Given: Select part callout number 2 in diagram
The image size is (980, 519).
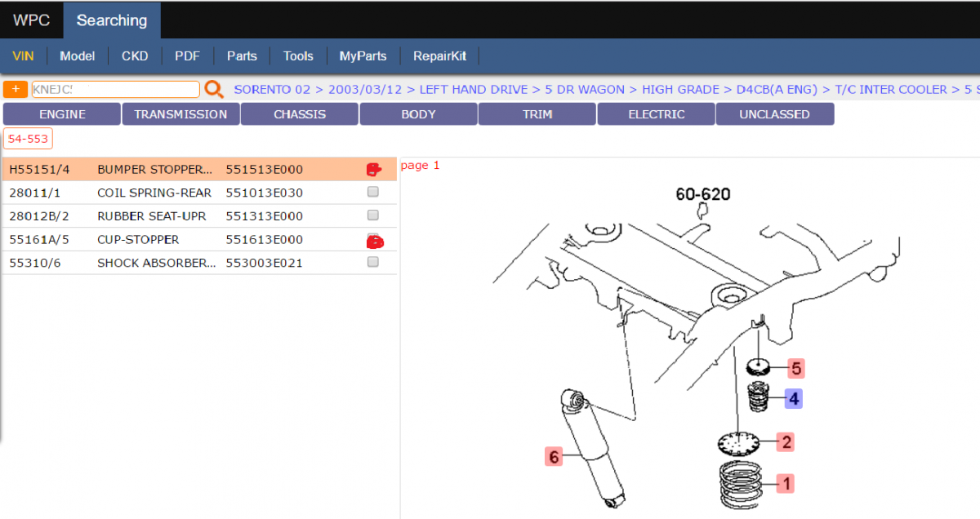Looking at the screenshot, I should click(x=786, y=442).
